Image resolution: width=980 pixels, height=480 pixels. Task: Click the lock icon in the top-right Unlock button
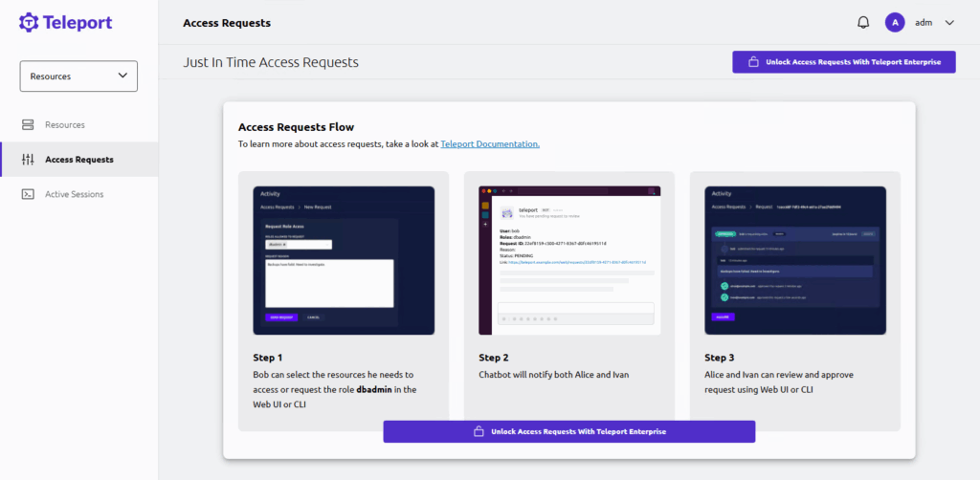point(753,62)
